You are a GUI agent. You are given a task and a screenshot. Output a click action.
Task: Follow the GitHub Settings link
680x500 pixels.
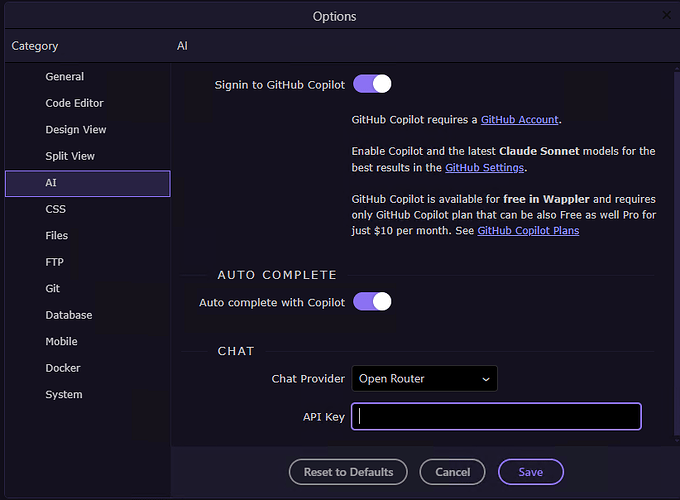click(484, 168)
